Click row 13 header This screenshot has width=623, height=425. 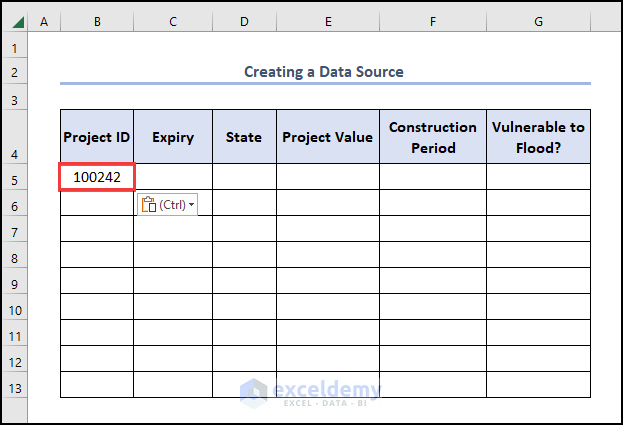[14, 388]
